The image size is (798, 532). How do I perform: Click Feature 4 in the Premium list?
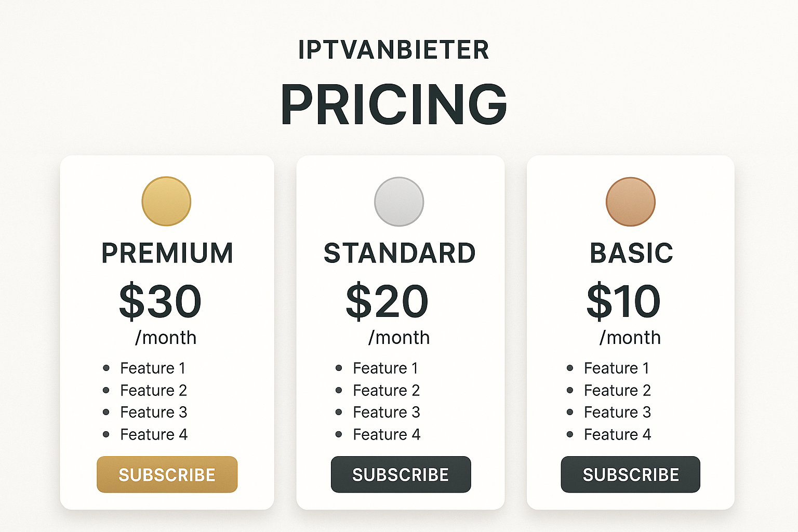tap(154, 434)
